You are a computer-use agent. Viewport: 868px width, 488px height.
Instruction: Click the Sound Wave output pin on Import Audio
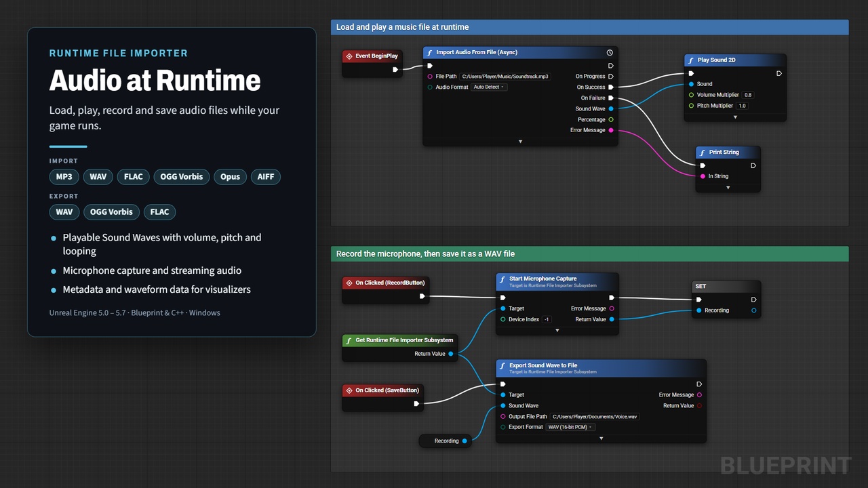pyautogui.click(x=611, y=108)
